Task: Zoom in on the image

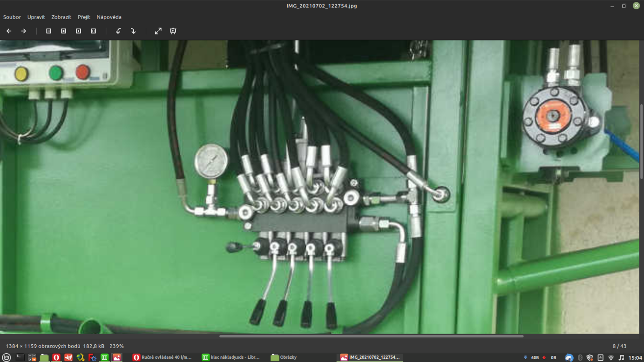Action: 63,31
